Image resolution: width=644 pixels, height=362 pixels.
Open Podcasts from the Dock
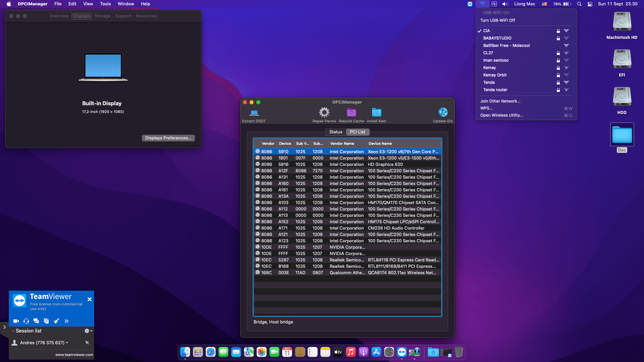coord(364,352)
